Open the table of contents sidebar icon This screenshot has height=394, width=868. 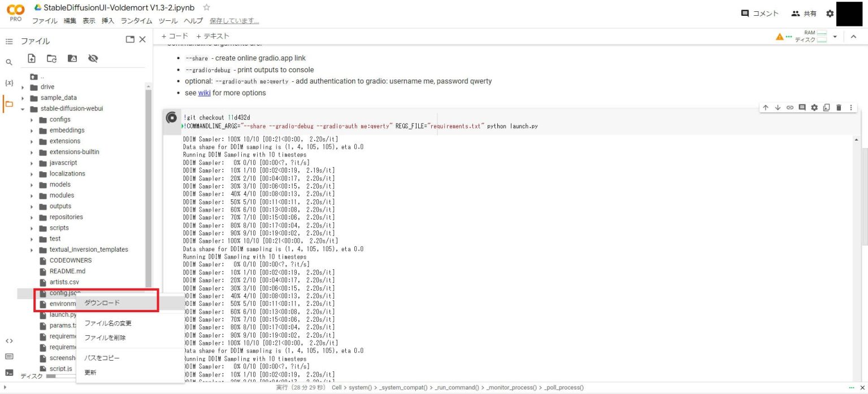(x=9, y=41)
